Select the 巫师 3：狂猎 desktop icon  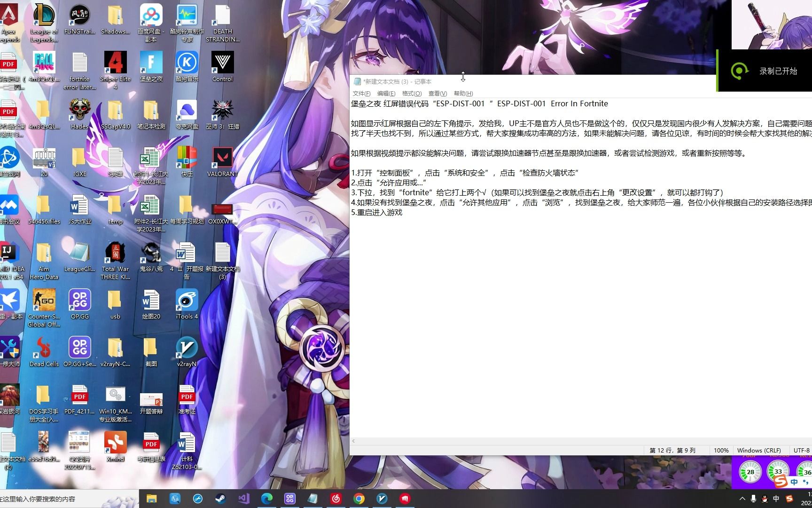coord(222,114)
